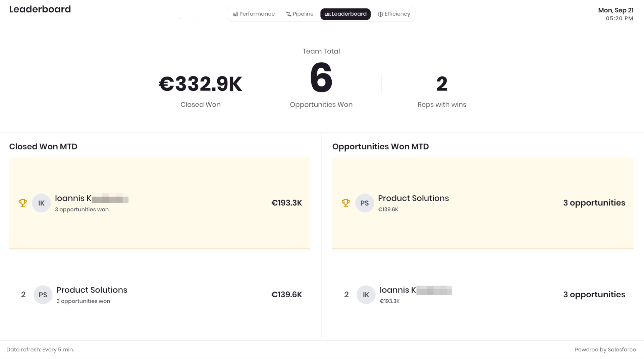The width and height of the screenshot is (644, 359).
Task: Click the IK avatar in Closed Won MTD
Action: (x=41, y=203)
